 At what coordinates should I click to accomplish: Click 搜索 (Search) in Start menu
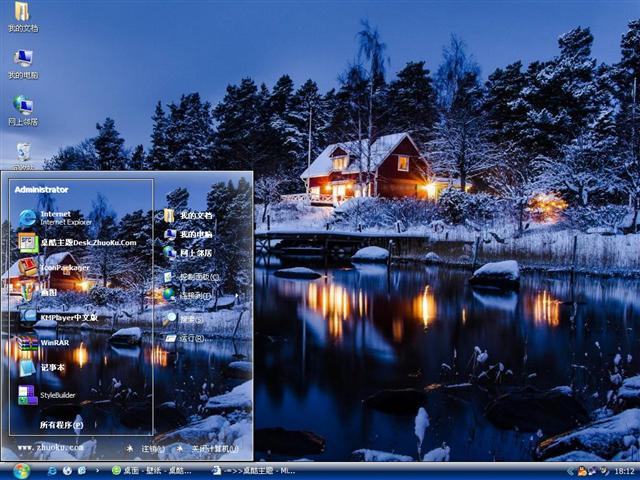pyautogui.click(x=190, y=317)
